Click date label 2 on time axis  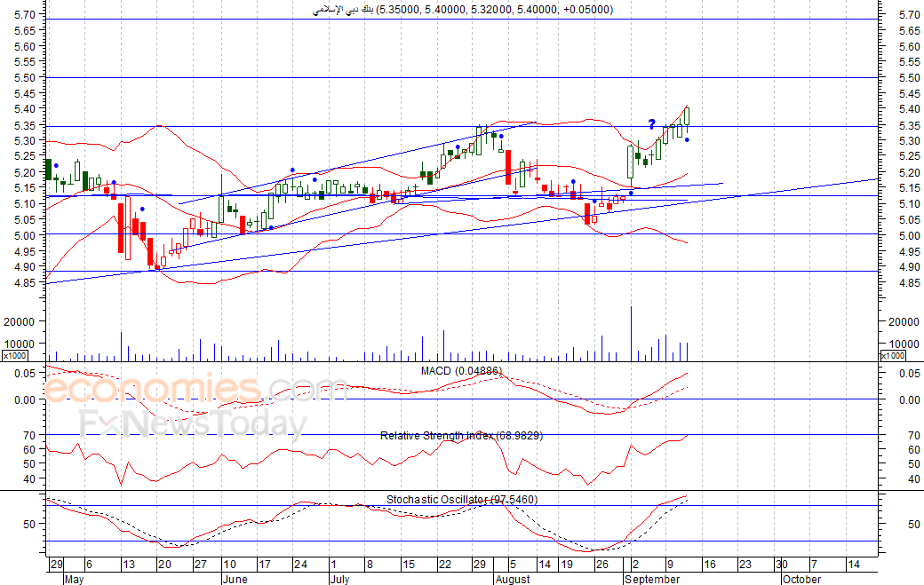coord(635,565)
